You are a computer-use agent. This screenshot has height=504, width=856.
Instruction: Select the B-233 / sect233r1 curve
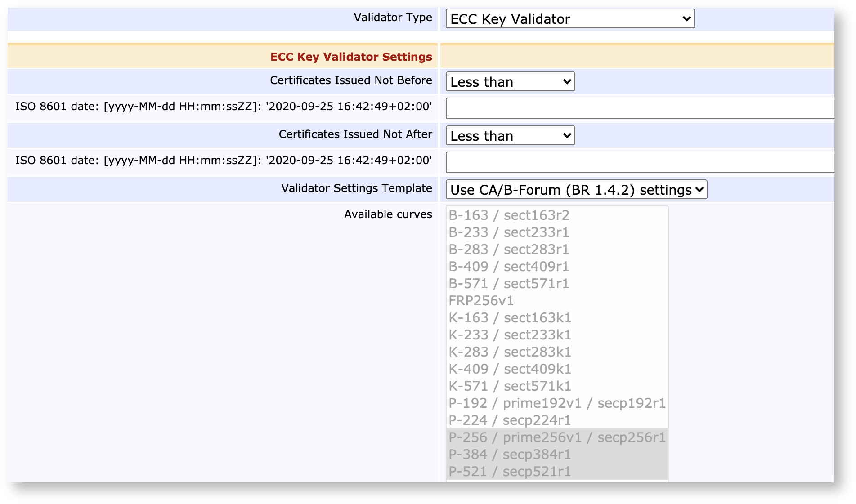509,232
